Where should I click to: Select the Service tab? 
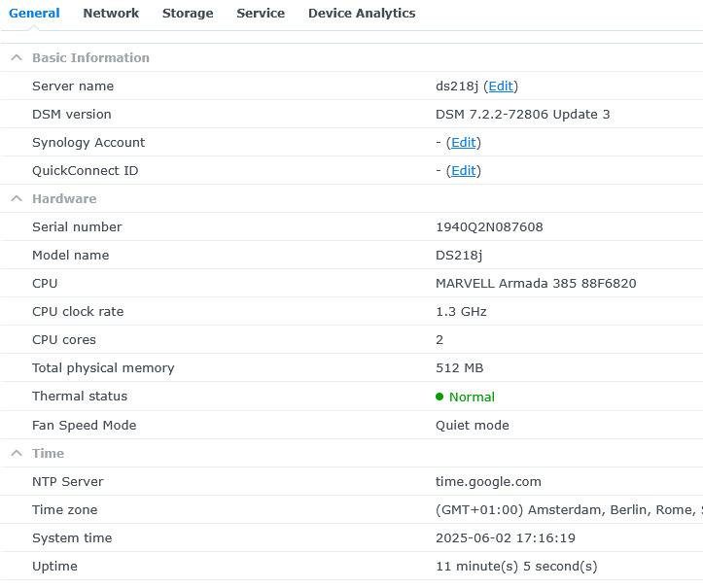coord(261,14)
